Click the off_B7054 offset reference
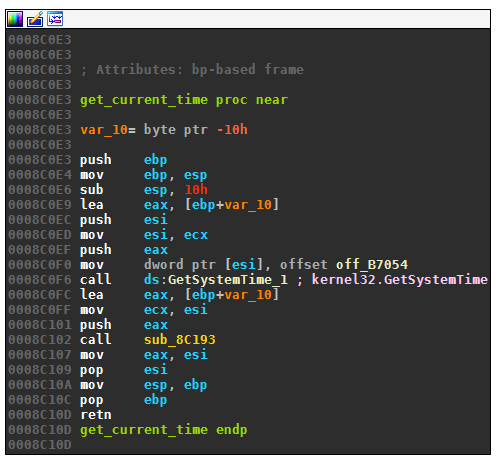The image size is (498, 462). pos(372,265)
